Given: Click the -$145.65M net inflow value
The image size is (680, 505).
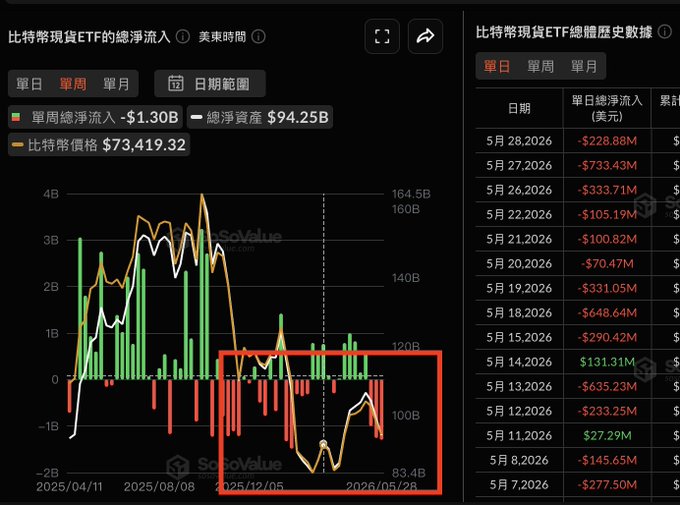Looking at the screenshot, I should pos(607,460).
